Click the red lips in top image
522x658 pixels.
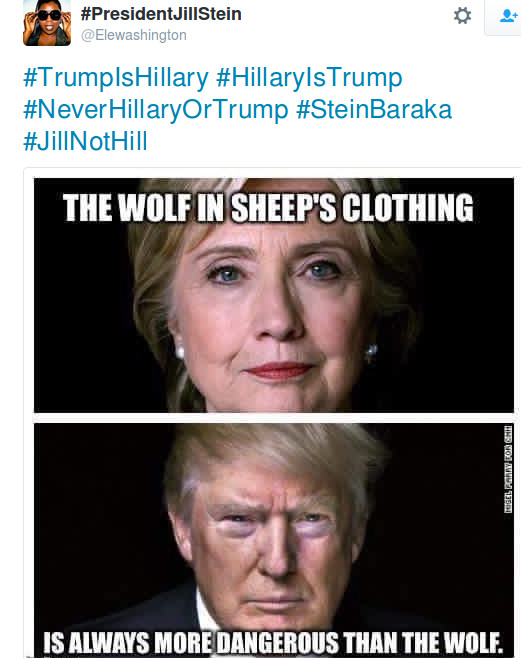coord(279,371)
